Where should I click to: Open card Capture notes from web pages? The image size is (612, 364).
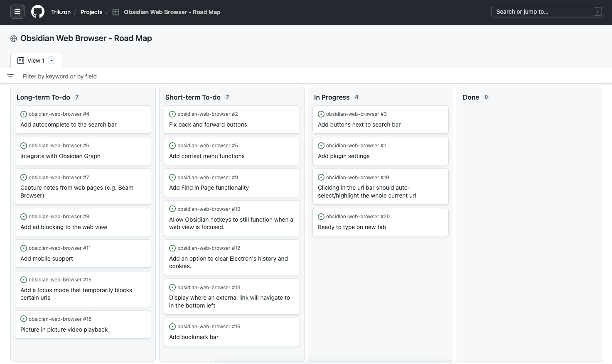pyautogui.click(x=77, y=191)
